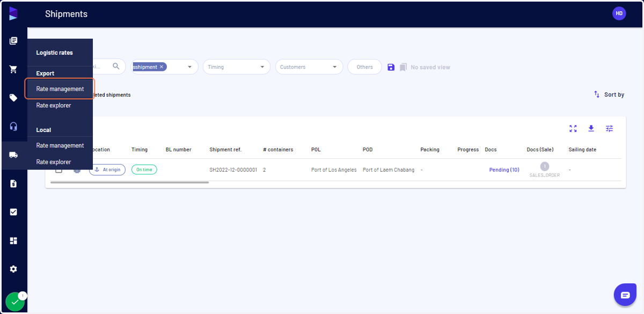Viewport: 644px width, 314px height.
Task: Open the price tag sidebar icon
Action: (x=13, y=98)
